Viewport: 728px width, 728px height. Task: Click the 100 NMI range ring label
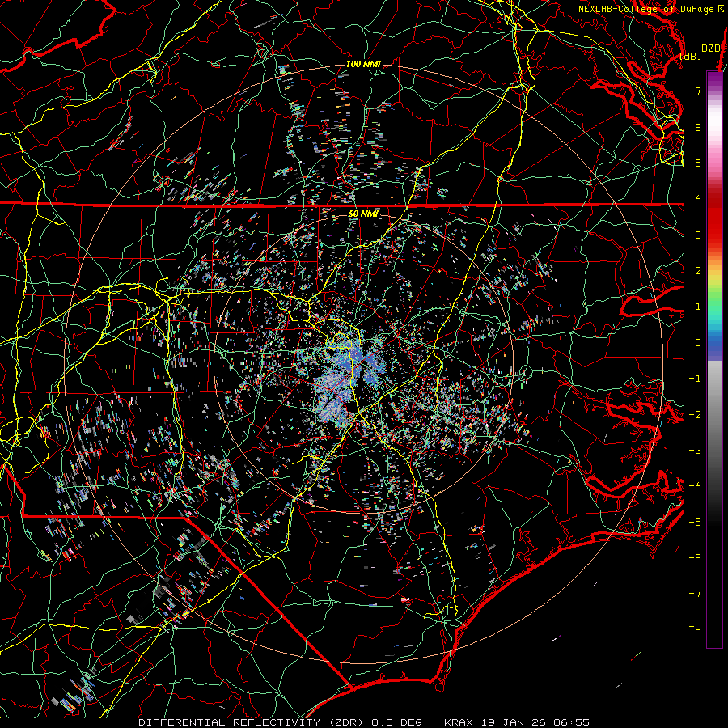363,64
